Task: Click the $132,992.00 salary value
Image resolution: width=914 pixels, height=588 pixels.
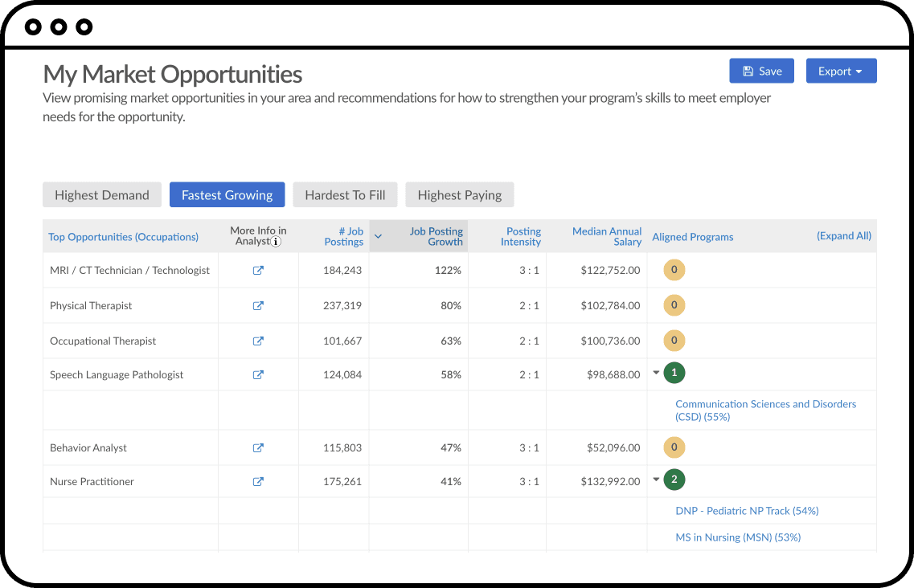Action: pos(610,481)
